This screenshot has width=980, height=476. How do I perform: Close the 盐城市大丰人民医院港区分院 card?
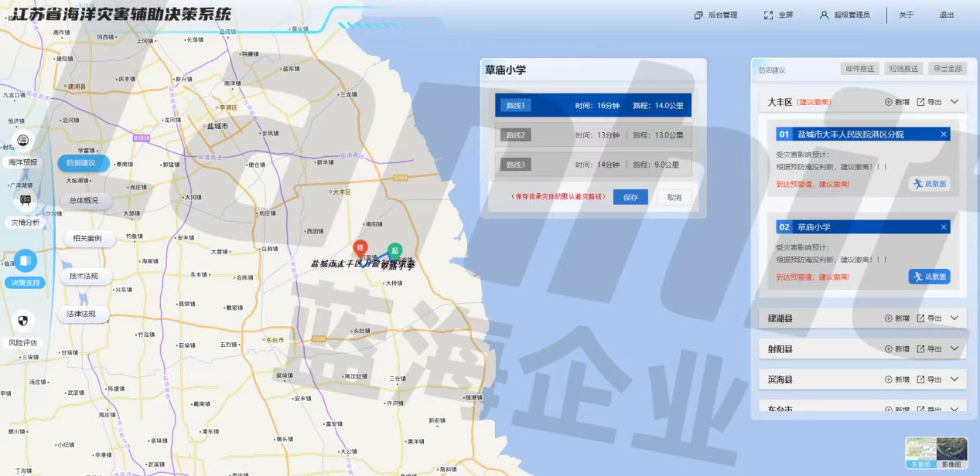pyautogui.click(x=944, y=134)
